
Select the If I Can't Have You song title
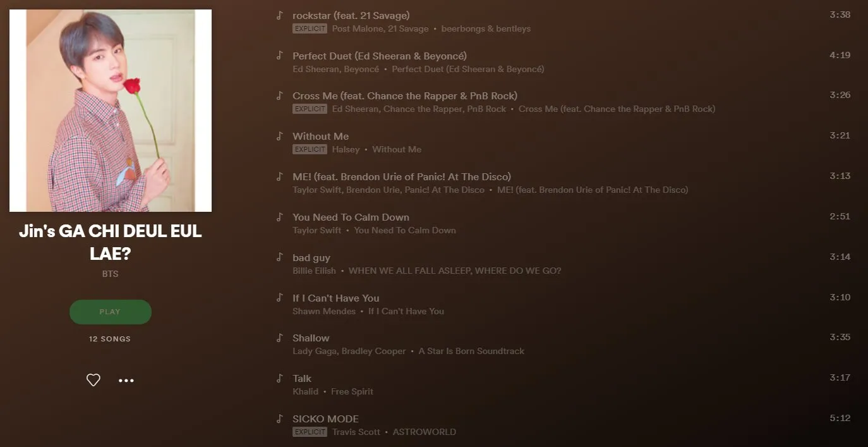tap(335, 298)
